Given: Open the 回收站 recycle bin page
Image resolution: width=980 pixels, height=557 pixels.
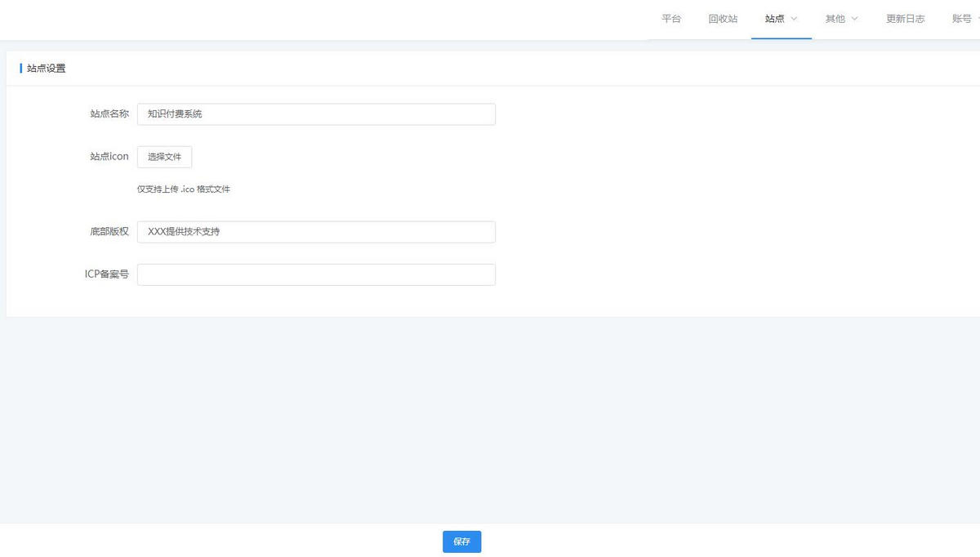Looking at the screenshot, I should [723, 19].
